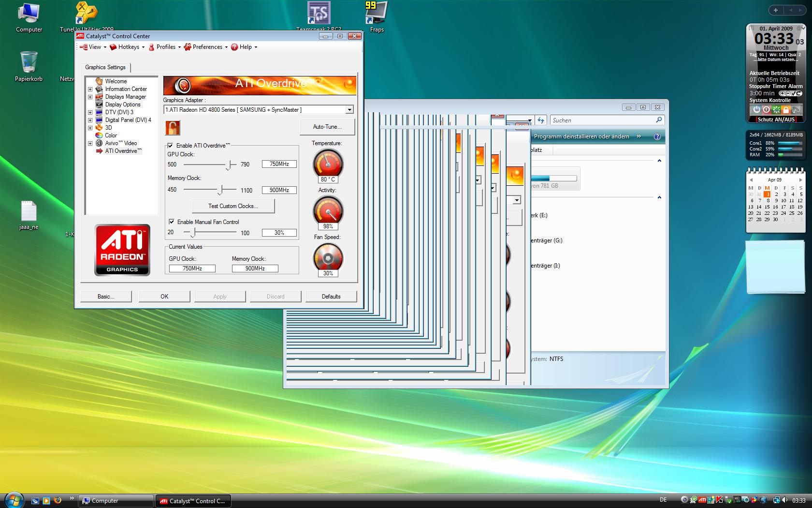Click the Basic... button
812x508 pixels.
tap(106, 297)
